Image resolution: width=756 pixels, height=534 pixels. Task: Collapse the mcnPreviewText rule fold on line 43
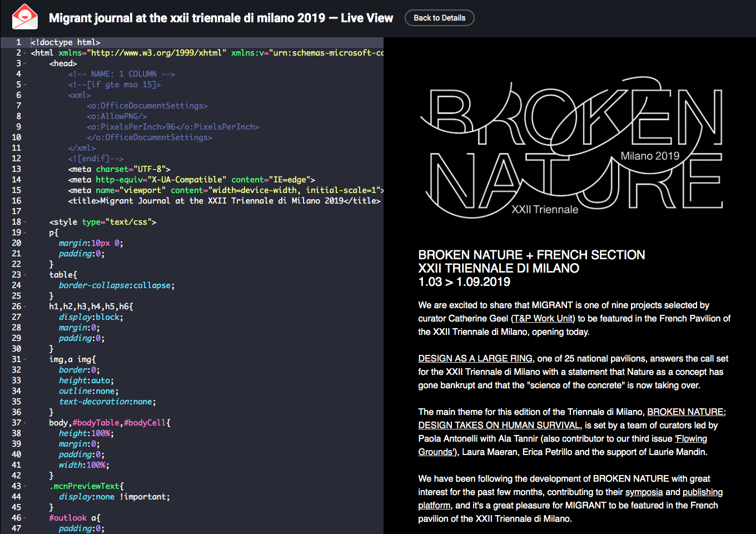click(x=25, y=486)
